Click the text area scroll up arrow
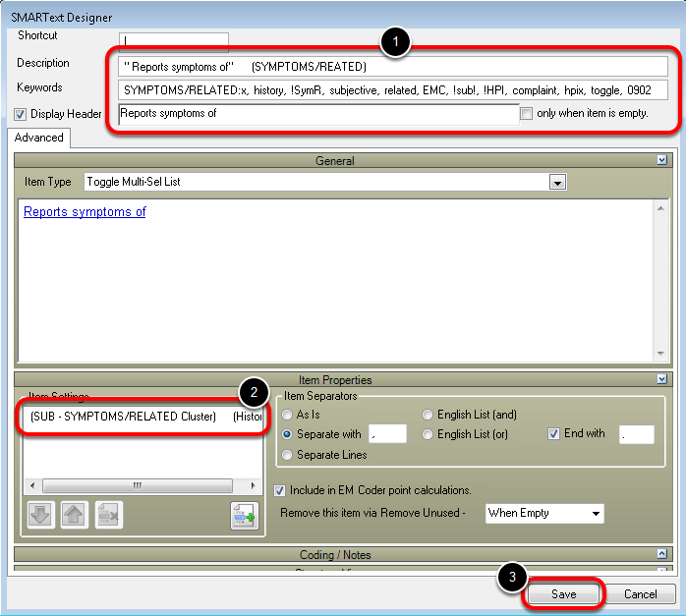This screenshot has height=616, width=686. (x=660, y=208)
